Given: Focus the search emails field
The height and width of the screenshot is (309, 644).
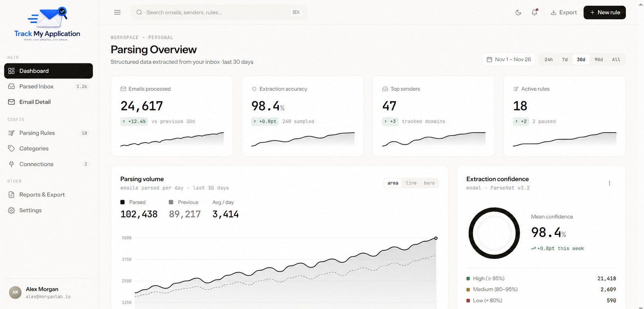Looking at the screenshot, I should (219, 12).
